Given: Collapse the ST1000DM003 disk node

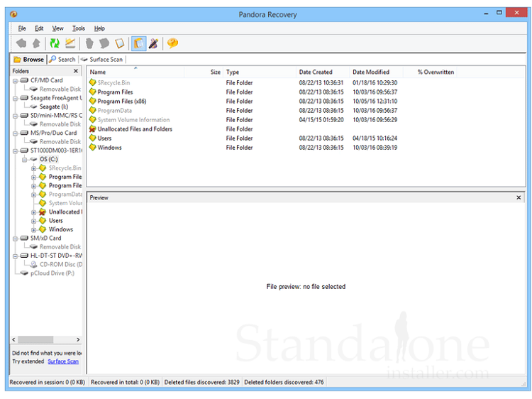Looking at the screenshot, I should pos(16,151).
